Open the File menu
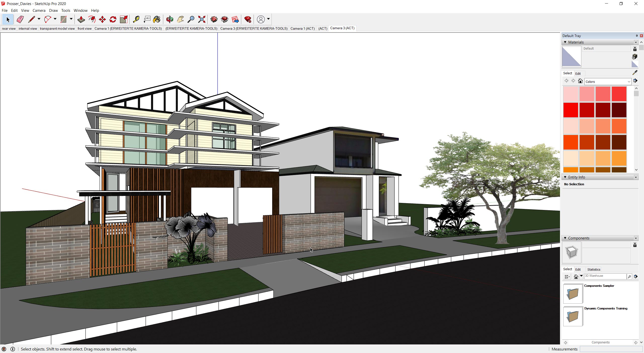Viewport: 644px width, 353px height. tap(5, 10)
